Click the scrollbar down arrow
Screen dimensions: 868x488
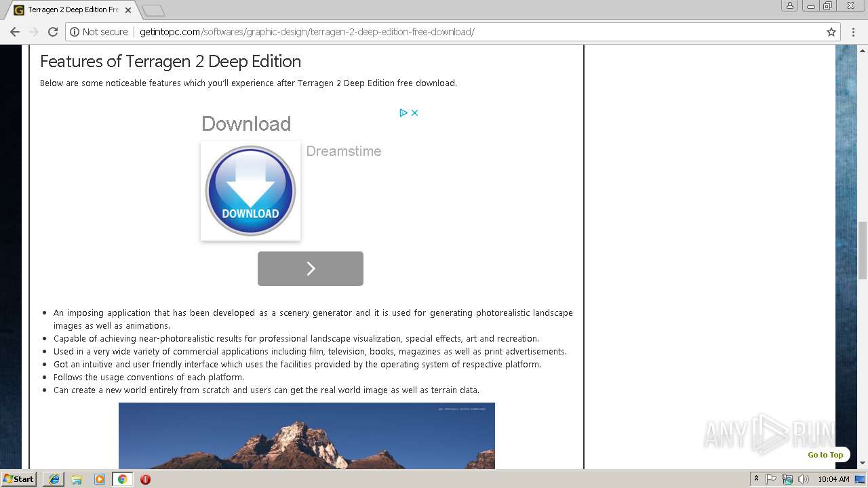[x=863, y=464]
